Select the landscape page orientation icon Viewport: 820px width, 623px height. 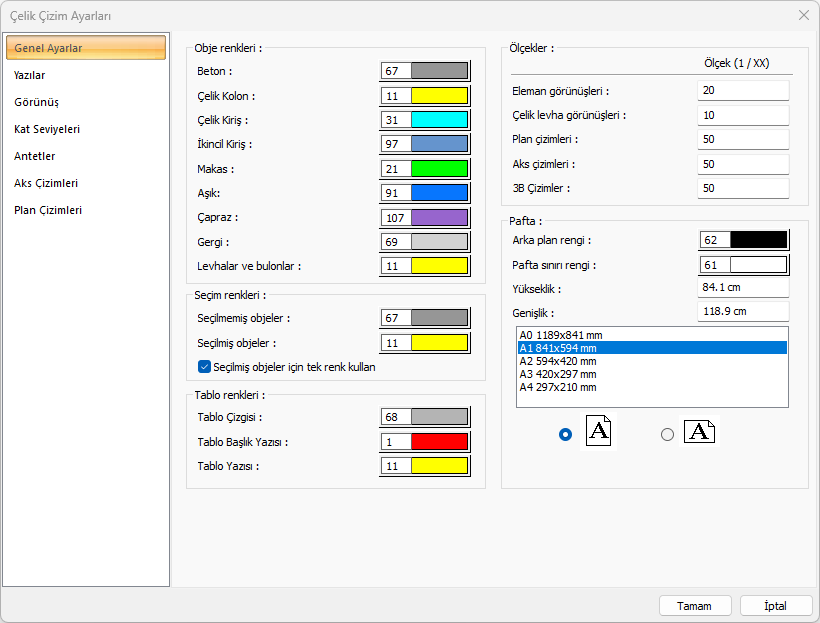click(x=699, y=431)
